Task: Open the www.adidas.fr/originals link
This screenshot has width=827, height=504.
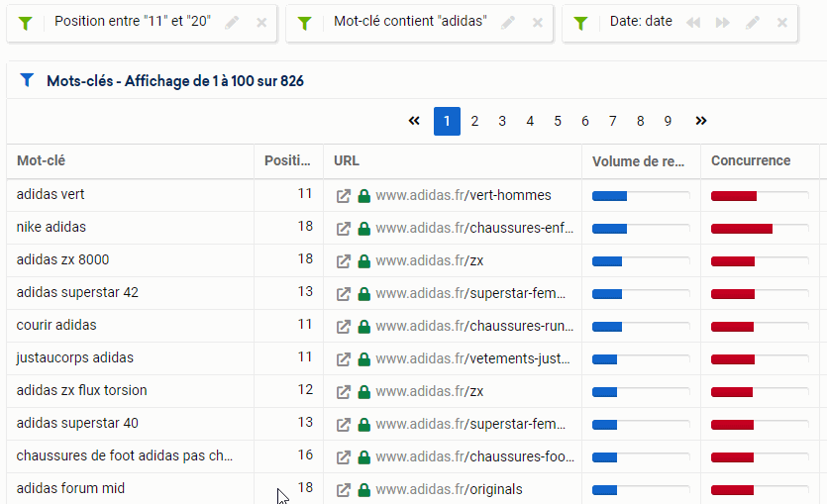Action: coord(449,489)
